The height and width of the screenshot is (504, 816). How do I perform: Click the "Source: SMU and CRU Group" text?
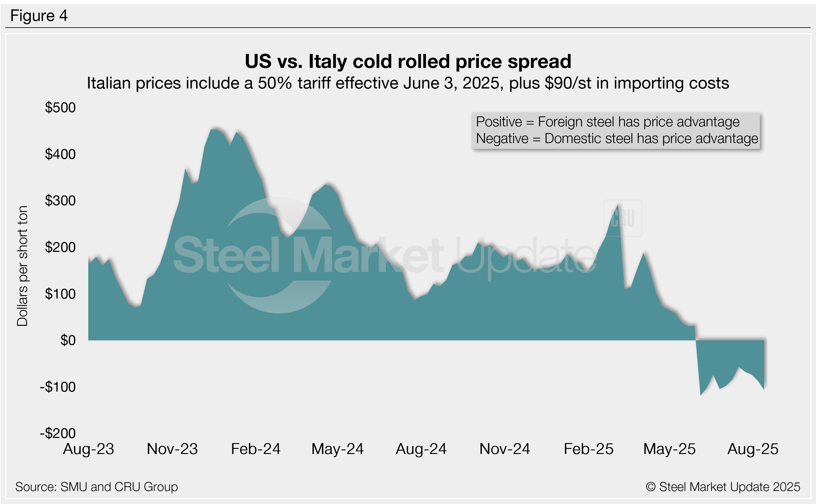point(96,487)
